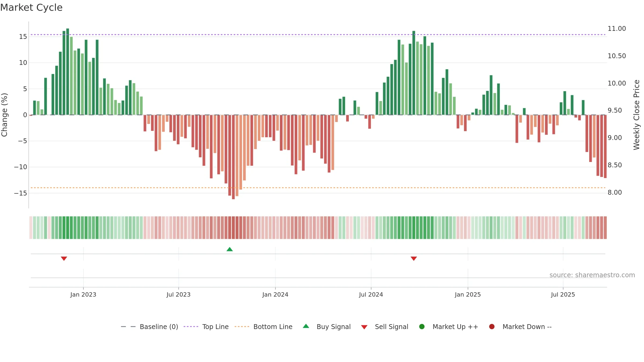Click the tallest green bar before Jan 2023
This screenshot has width=644, height=362.
[x=68, y=72]
